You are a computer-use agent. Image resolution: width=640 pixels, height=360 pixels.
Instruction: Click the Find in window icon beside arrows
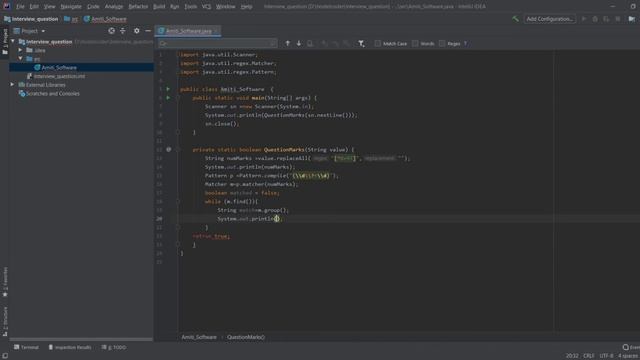point(310,43)
